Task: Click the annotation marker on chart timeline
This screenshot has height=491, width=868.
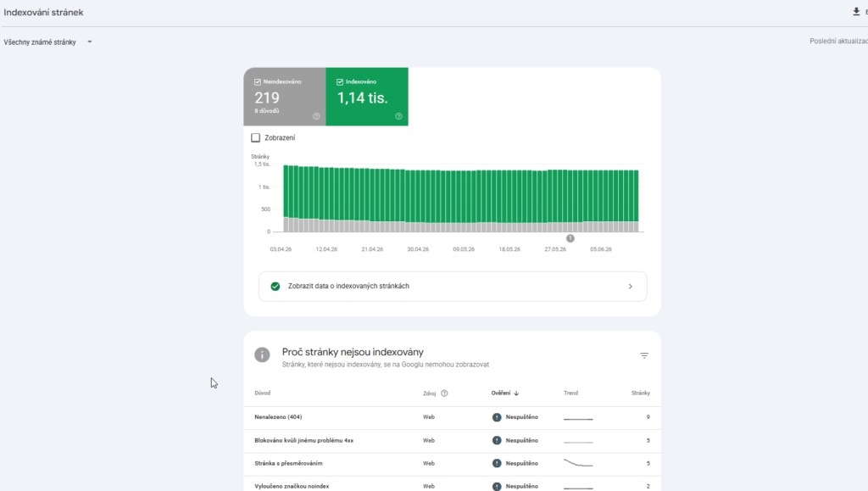Action: coord(570,238)
